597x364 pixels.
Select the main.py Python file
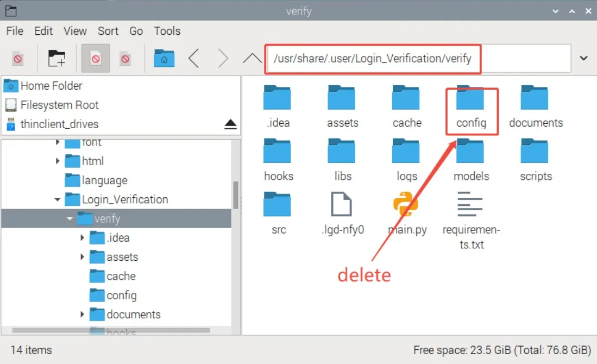406,206
